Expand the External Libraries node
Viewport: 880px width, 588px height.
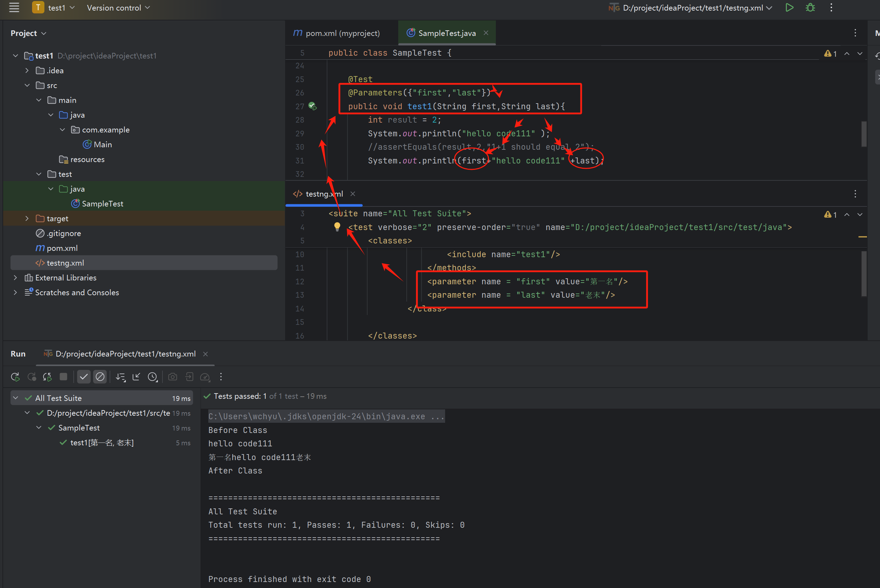coord(16,278)
